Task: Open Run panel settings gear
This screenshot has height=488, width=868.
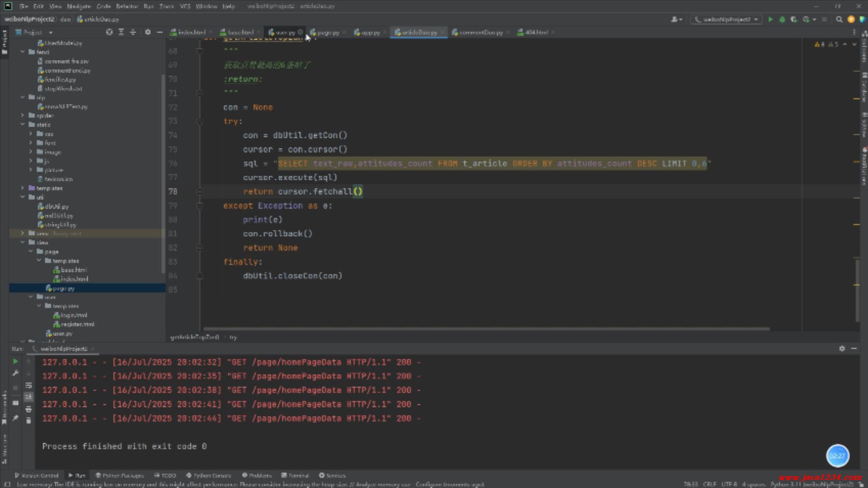Action: 842,348
